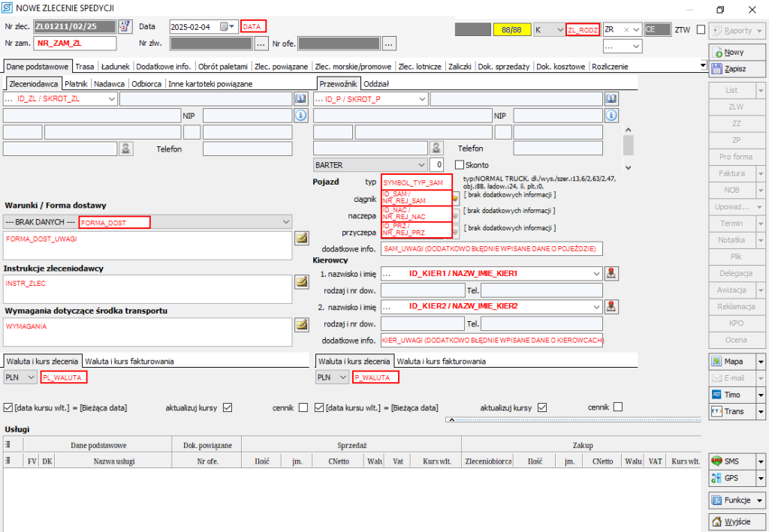
Task: Click the Zapisz button
Action: coord(734,68)
